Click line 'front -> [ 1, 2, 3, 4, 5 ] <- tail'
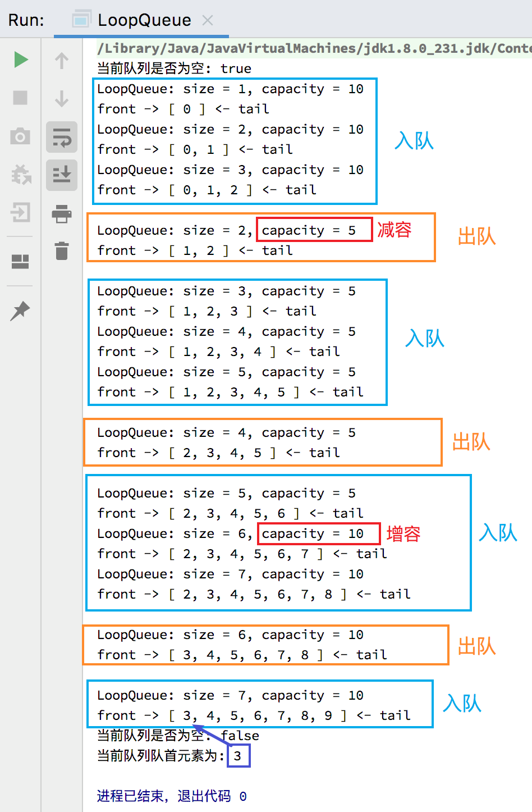 coord(230,392)
